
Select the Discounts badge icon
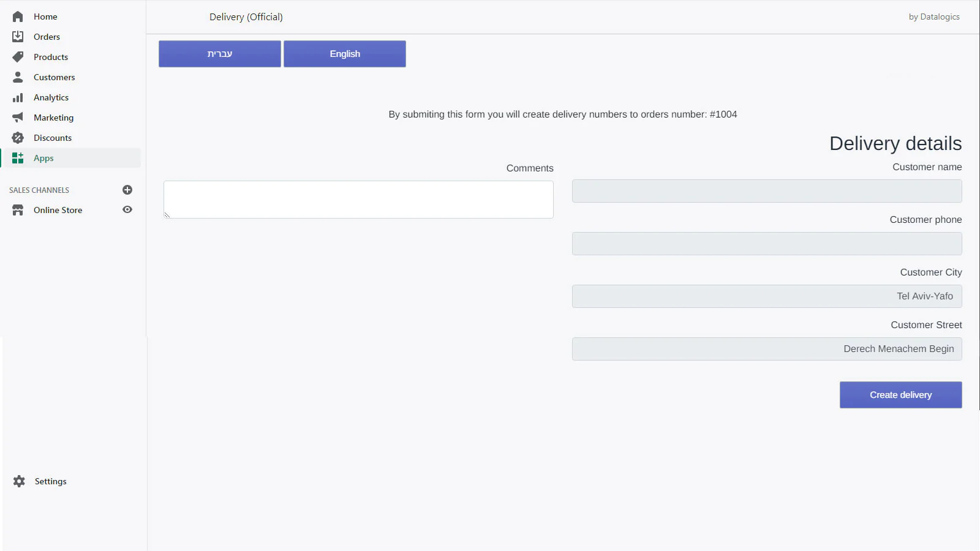(18, 137)
